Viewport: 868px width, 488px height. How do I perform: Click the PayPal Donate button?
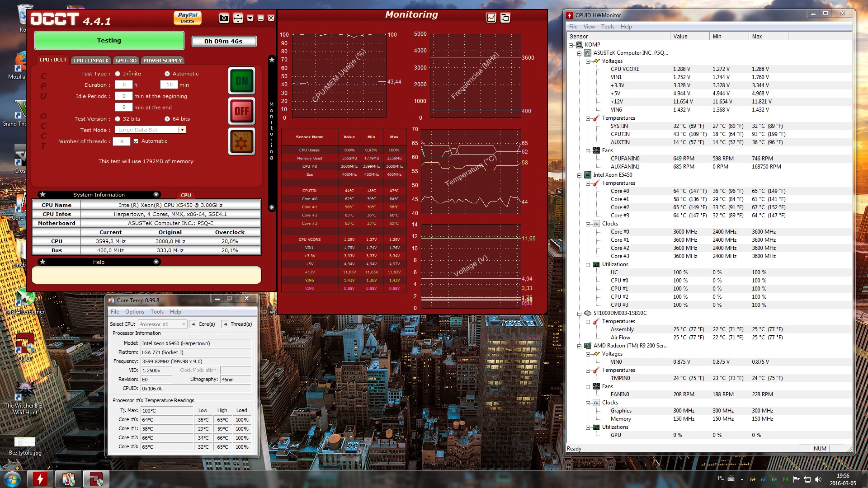pyautogui.click(x=188, y=18)
